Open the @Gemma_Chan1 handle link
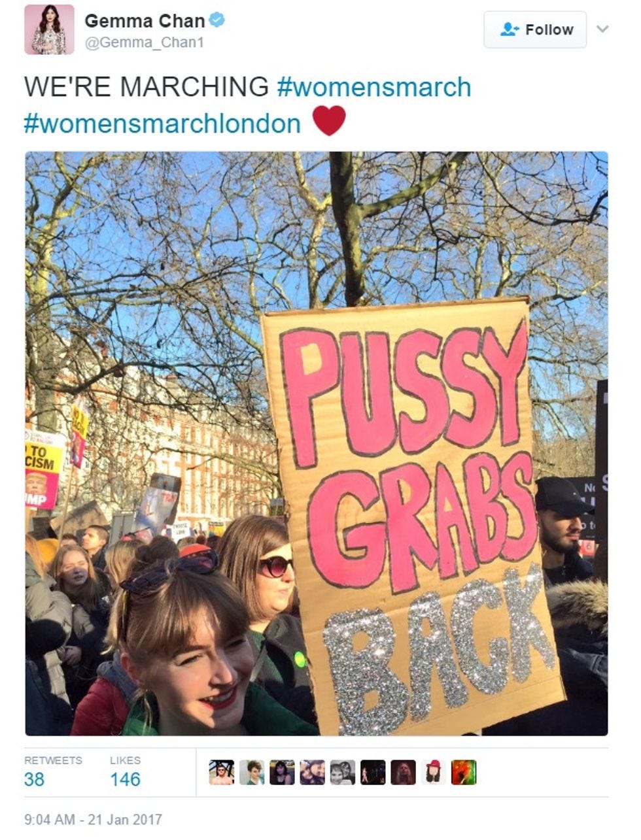 tap(145, 42)
